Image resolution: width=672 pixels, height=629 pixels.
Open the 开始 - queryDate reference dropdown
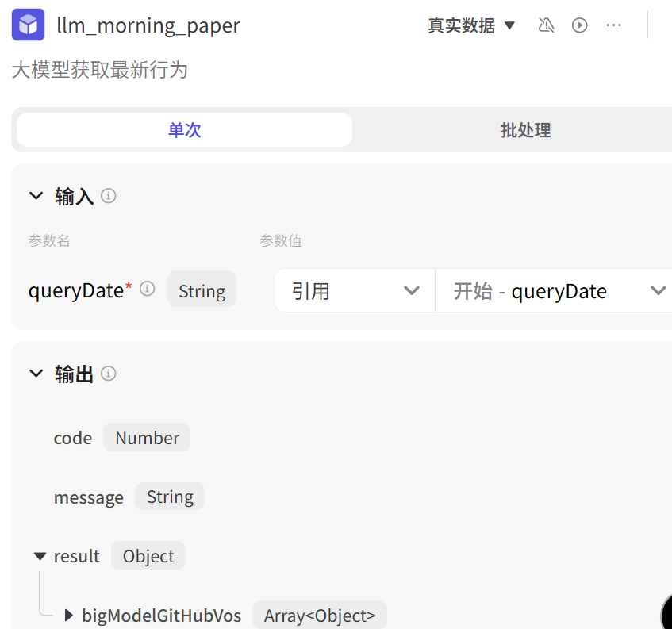[x=555, y=290]
